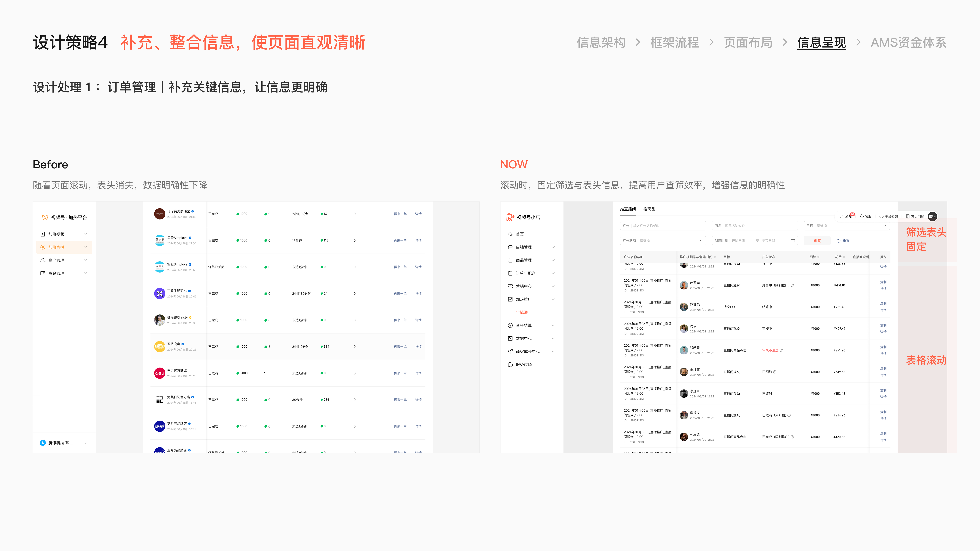Expand the 数据中心 chevron
This screenshot has width=980, height=551.
553,338
